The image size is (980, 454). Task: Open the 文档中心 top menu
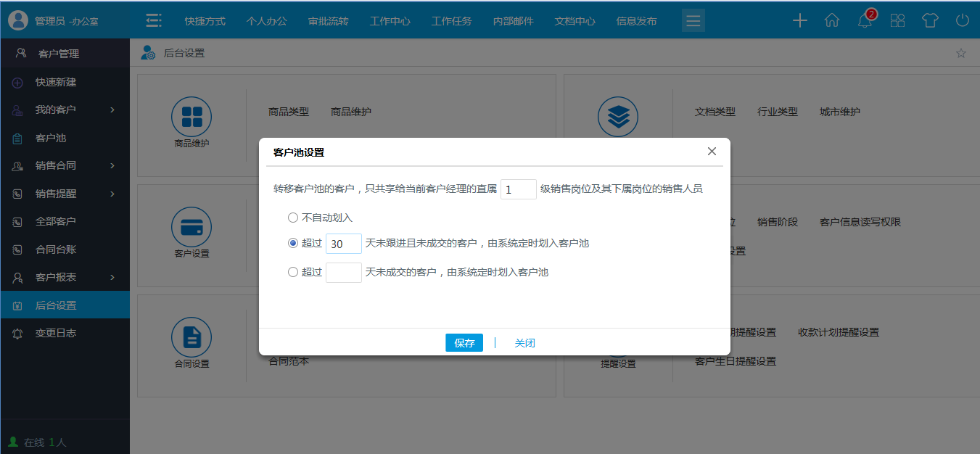pos(575,21)
